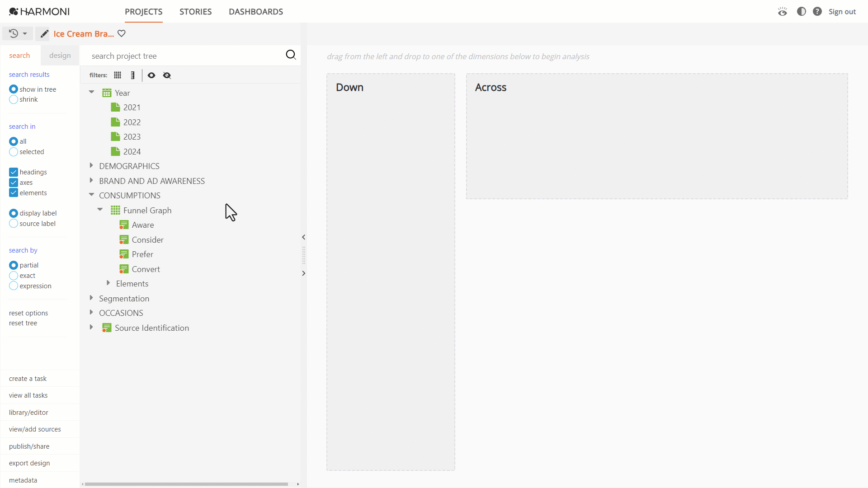This screenshot has height=488, width=868.
Task: Select search in selected radio
Action: click(x=14, y=152)
